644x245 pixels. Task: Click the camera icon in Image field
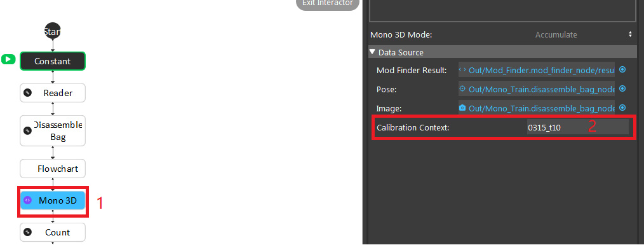462,108
